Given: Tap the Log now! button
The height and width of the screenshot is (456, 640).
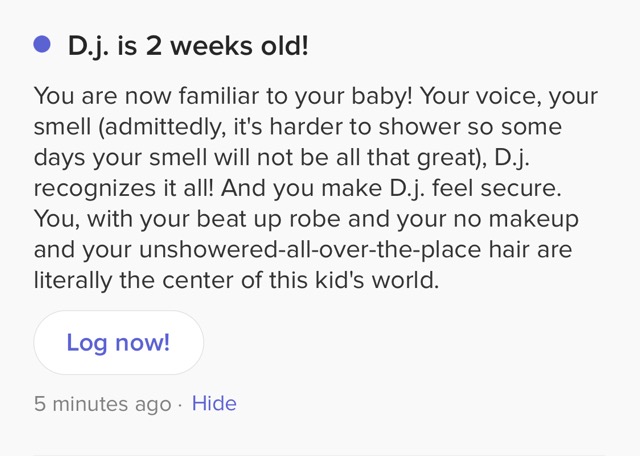Looking at the screenshot, I should coord(118,342).
